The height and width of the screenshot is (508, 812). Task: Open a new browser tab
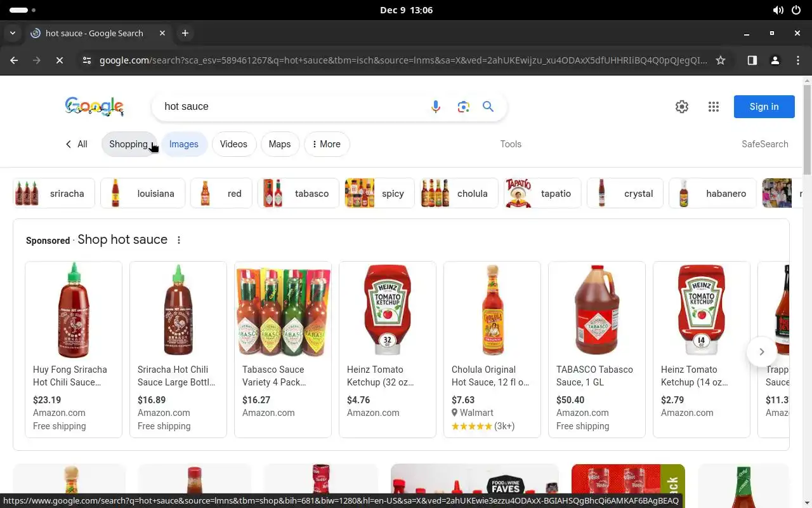[185, 33]
